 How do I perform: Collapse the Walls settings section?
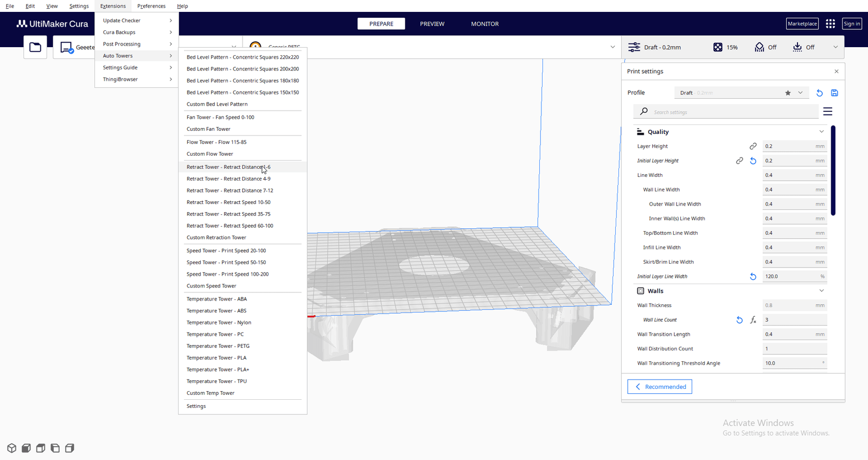tap(821, 291)
